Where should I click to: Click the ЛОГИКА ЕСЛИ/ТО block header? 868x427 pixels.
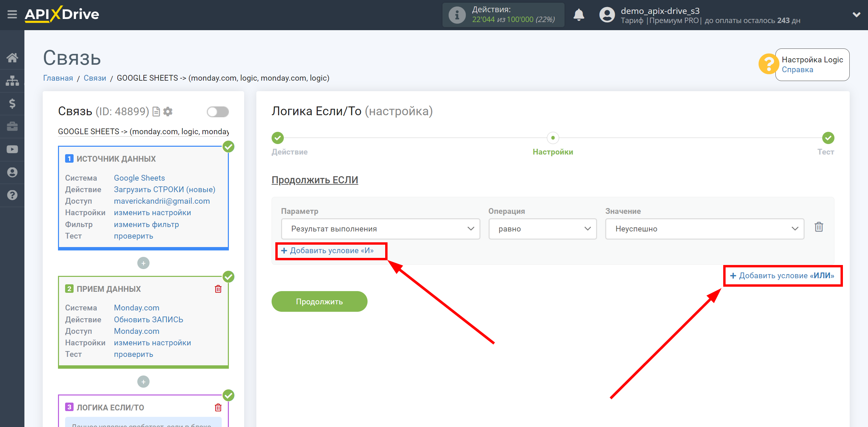(x=110, y=407)
